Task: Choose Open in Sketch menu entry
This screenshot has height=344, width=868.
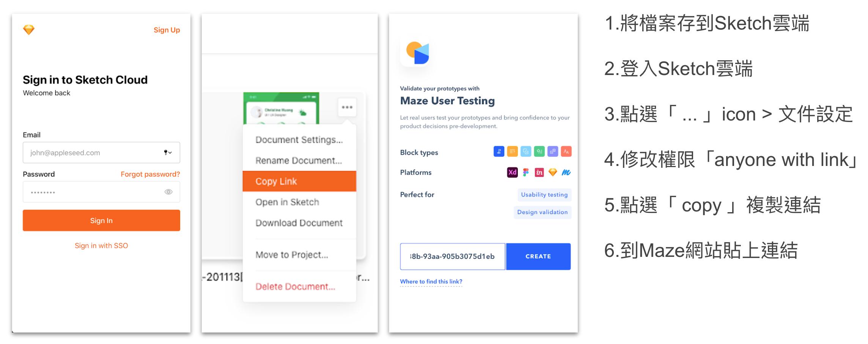Action: pos(299,202)
